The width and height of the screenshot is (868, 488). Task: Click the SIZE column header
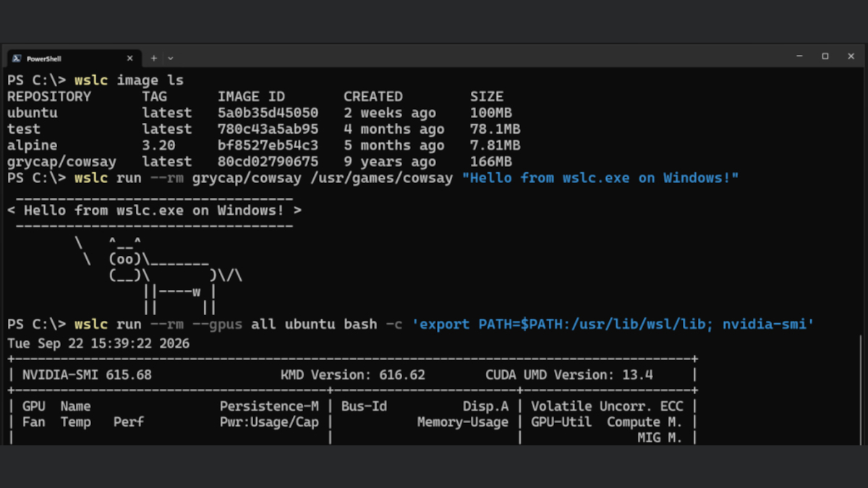(487, 97)
